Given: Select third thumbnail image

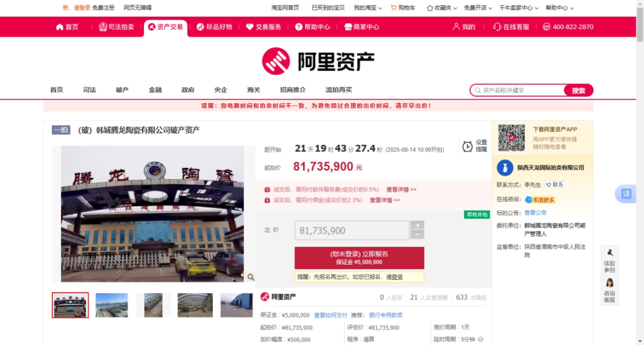Looking at the screenshot, I should pos(153,305).
